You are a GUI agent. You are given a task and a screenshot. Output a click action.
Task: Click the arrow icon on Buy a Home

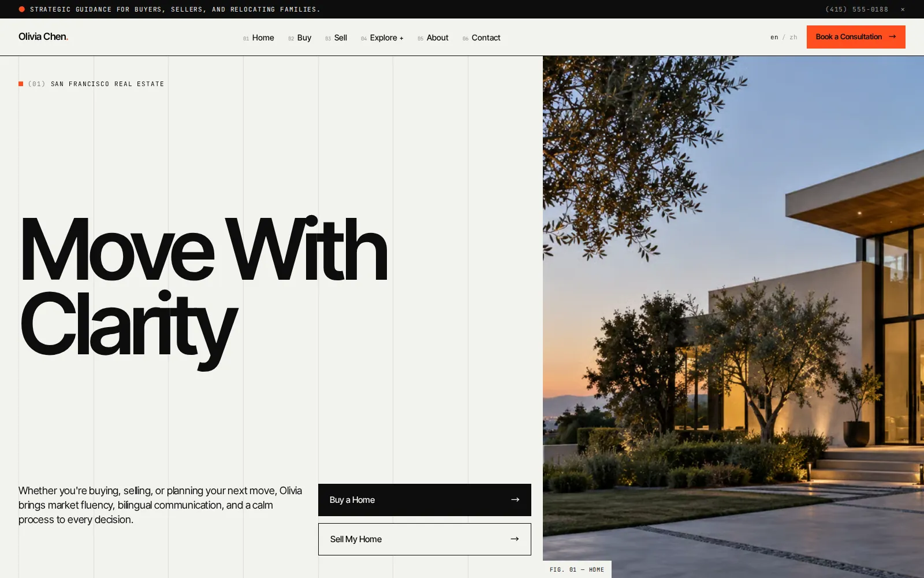coord(515,499)
